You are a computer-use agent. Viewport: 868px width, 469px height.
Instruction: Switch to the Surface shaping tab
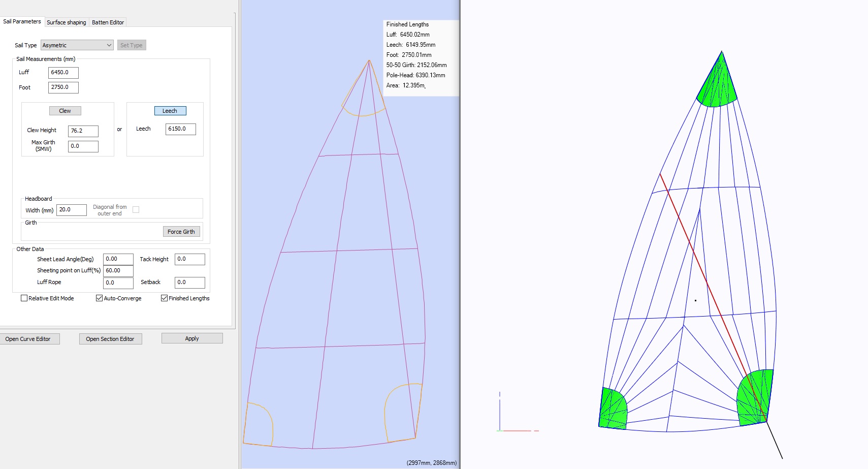[66, 22]
